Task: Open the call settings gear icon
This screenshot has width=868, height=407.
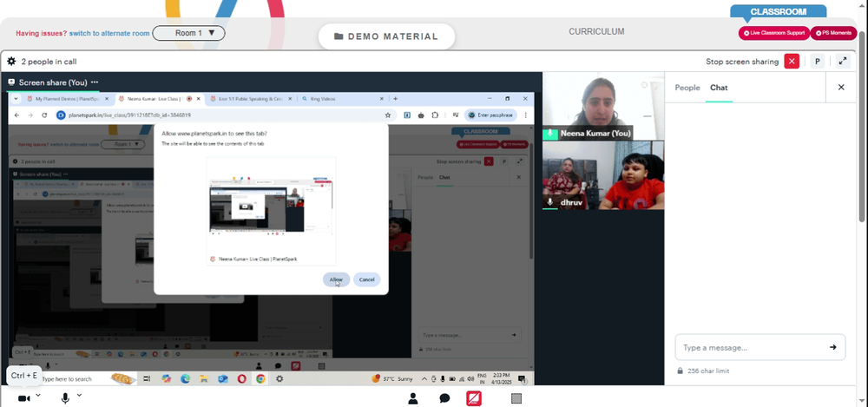Action: tap(11, 62)
